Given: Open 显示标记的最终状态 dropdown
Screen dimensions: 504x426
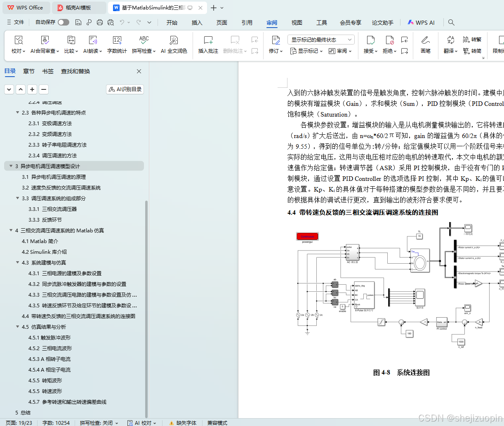Looking at the screenshot, I should [321, 40].
